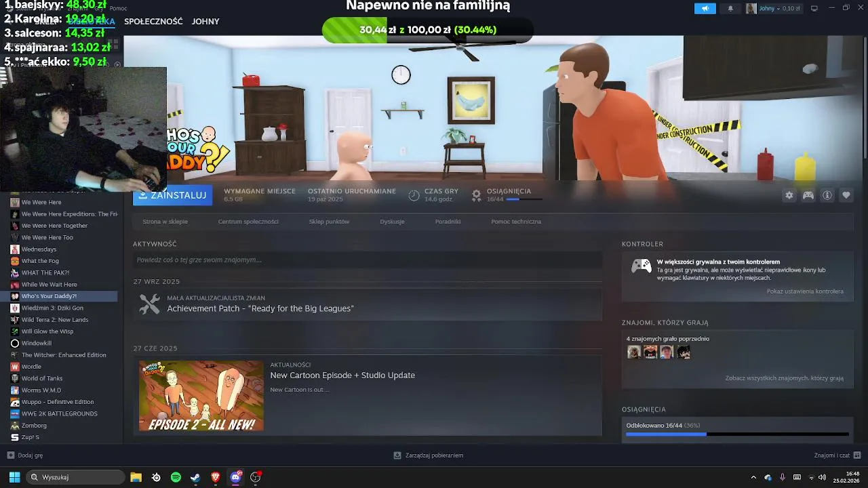Open volume control in tray

click(823, 477)
